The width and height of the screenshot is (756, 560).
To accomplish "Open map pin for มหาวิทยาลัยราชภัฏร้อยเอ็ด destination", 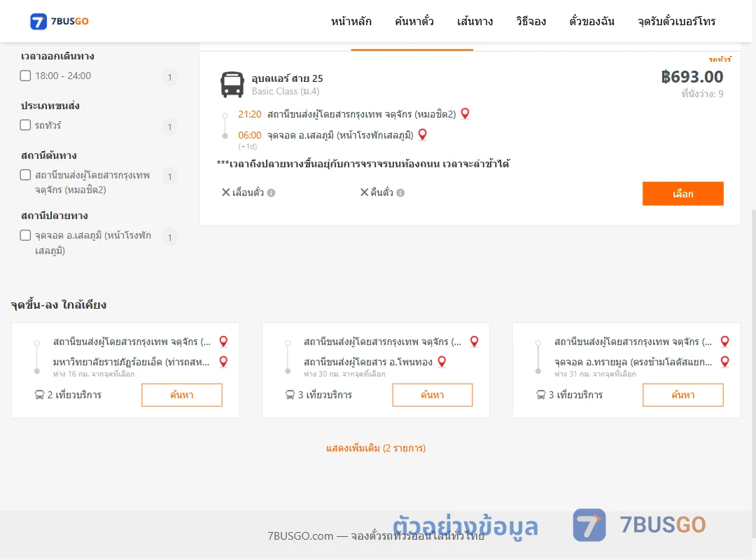I will click(x=223, y=361).
